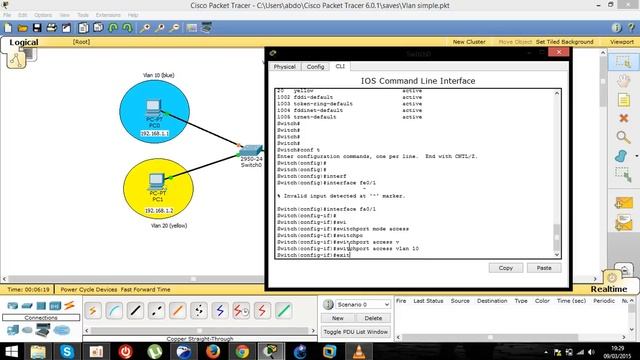Image resolution: width=640 pixels, height=360 pixels.
Task: Add a Simple PDU envelope
Action: [x=624, y=203]
